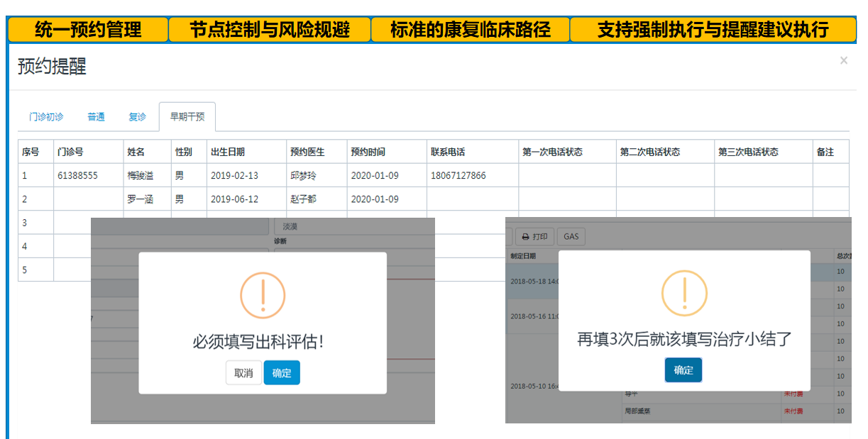Click the 第三次电话状态 column header
This screenshot has width=868, height=439.
(764, 152)
